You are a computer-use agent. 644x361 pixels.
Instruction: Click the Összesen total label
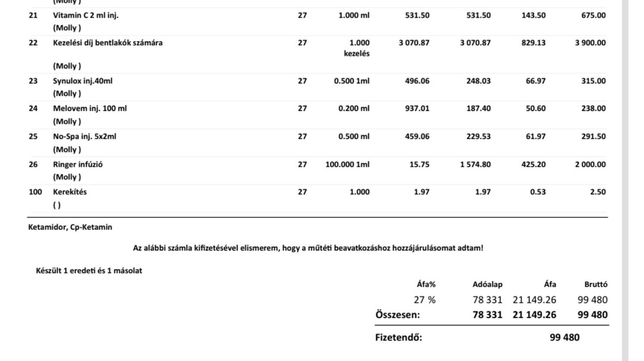coord(398,315)
